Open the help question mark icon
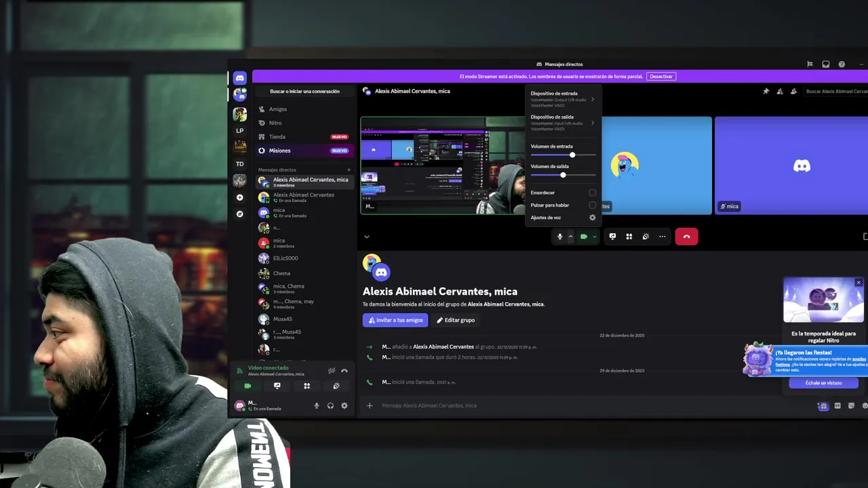This screenshot has height=488, width=868. point(842,64)
